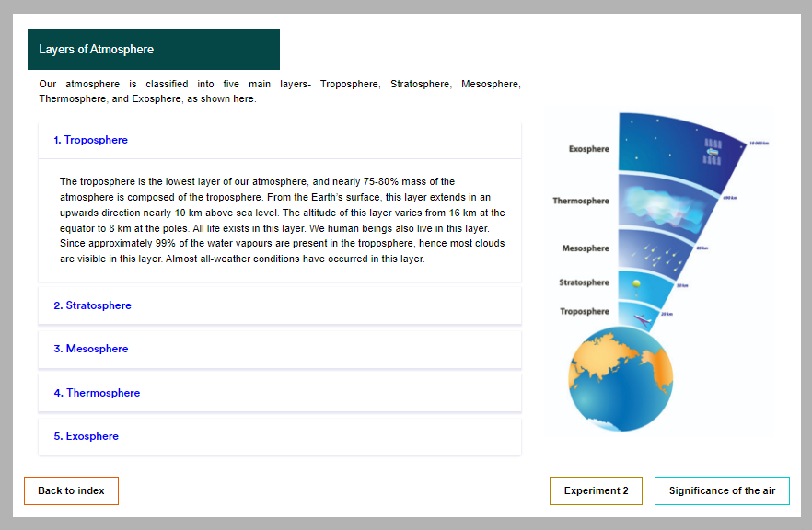The height and width of the screenshot is (530, 812).
Task: Go back using Back to index button
Action: point(71,490)
